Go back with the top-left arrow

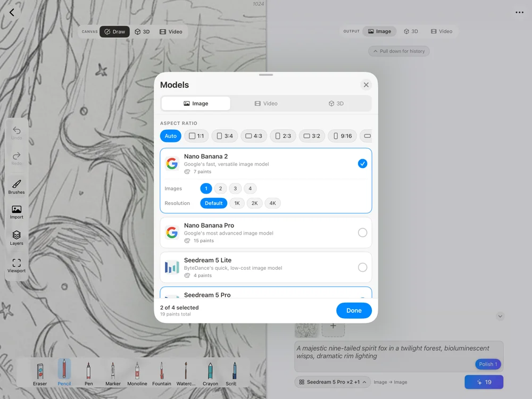(x=12, y=13)
